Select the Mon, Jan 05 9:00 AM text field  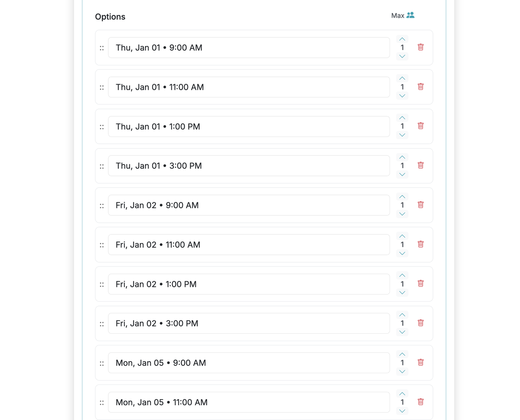[x=249, y=363]
